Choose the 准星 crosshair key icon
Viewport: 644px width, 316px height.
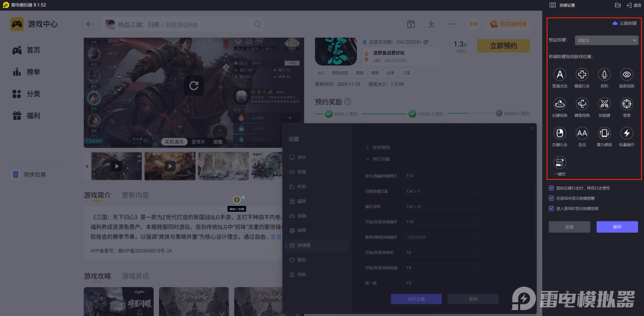627,104
